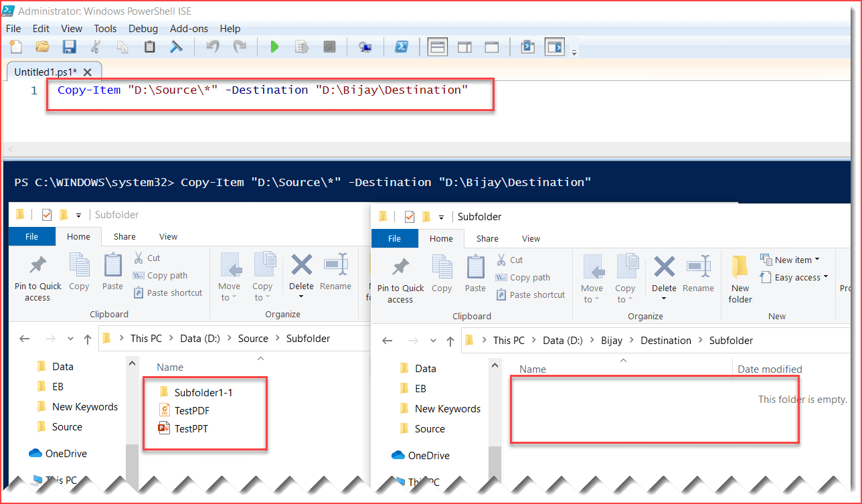This screenshot has width=862, height=504.
Task: Select New Keywords folder in Source navigation pane
Action: click(x=77, y=407)
